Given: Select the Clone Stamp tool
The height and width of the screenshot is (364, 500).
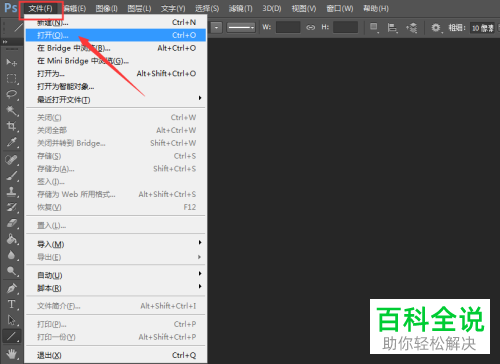Looking at the screenshot, I should [x=12, y=192].
